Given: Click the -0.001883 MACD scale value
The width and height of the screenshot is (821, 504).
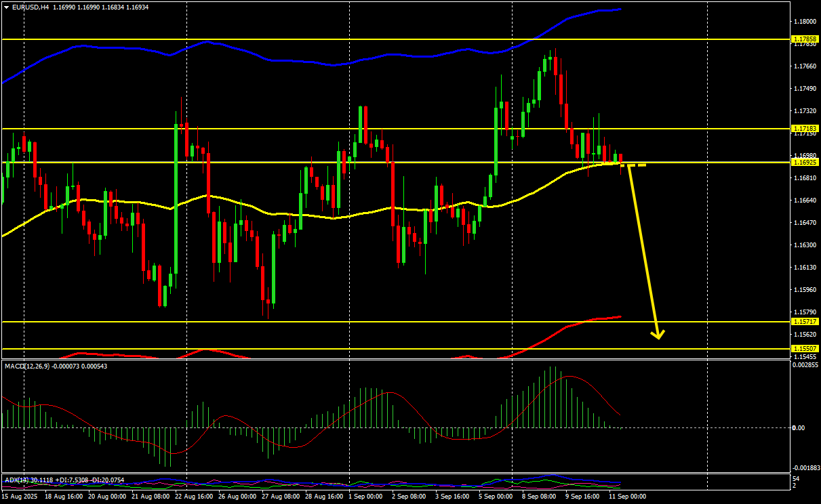Looking at the screenshot, I should pyautogui.click(x=805, y=467).
